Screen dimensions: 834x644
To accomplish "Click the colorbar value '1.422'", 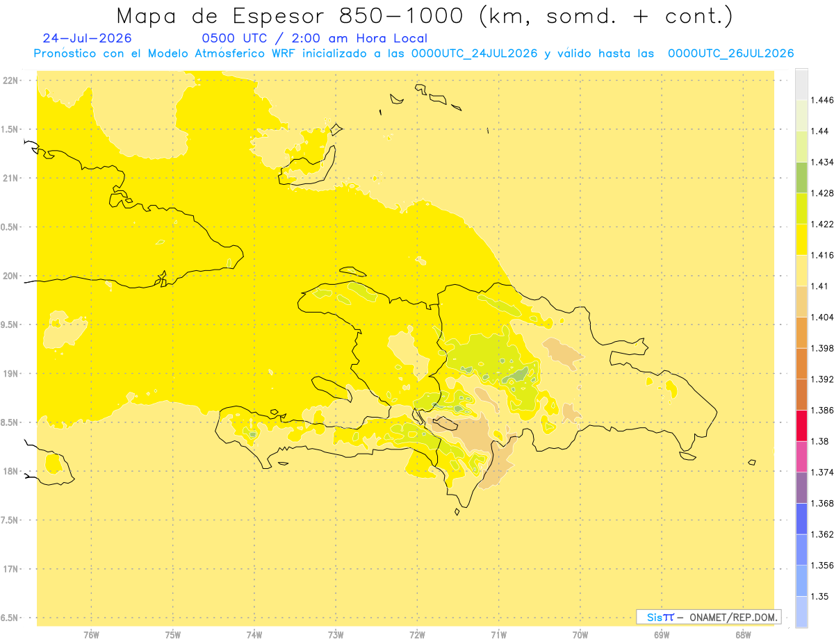I will (823, 224).
